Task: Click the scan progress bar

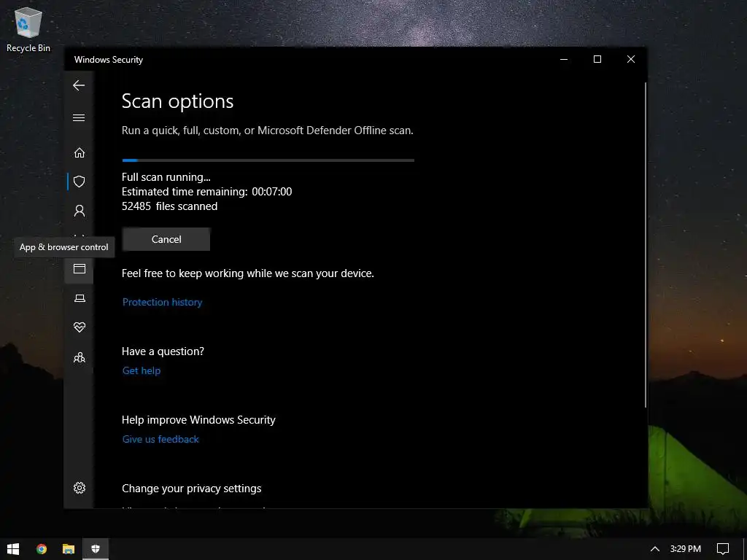Action: click(x=268, y=160)
